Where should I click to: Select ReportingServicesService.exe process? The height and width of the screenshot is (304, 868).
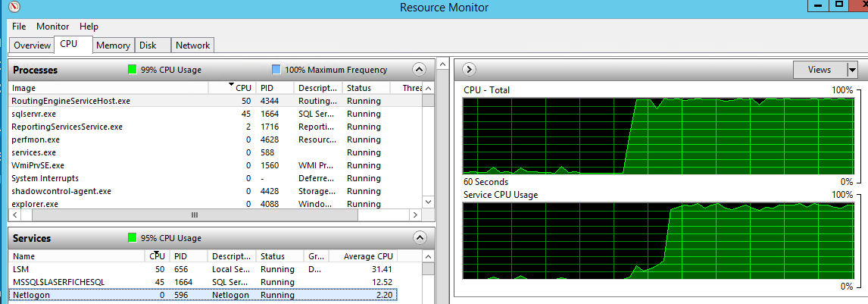(216, 127)
